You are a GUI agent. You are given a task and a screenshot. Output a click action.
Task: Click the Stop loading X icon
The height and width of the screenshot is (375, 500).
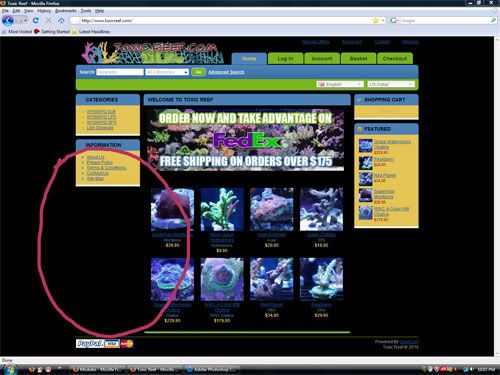(48, 21)
